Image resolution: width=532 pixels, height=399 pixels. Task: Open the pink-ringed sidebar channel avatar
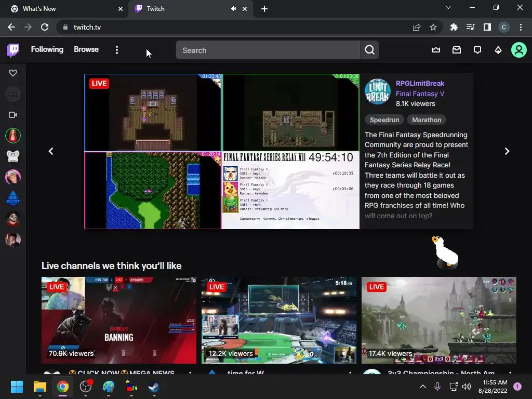pyautogui.click(x=13, y=177)
